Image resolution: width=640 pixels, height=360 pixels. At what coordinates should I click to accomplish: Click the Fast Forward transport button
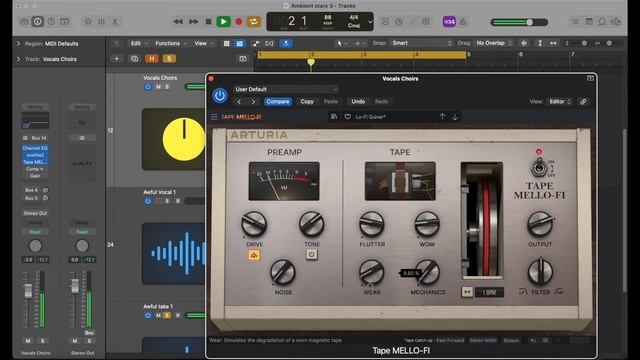[x=193, y=22]
